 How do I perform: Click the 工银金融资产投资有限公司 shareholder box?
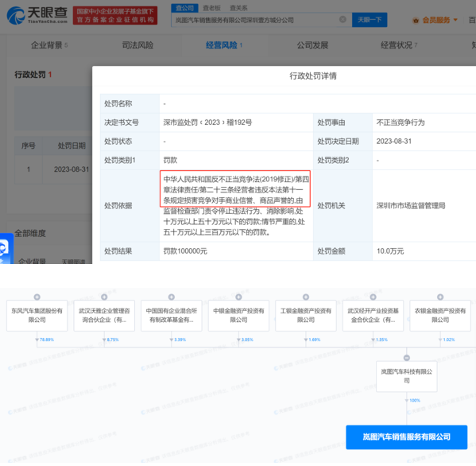pos(306,316)
